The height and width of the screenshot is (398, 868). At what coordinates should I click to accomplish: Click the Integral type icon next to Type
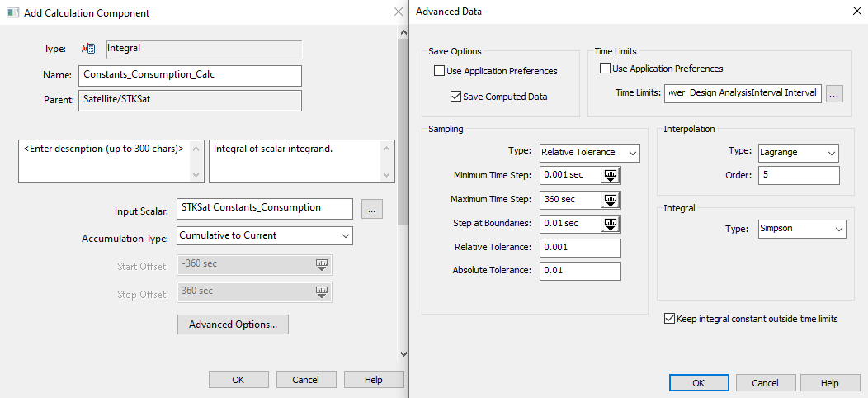pos(88,49)
